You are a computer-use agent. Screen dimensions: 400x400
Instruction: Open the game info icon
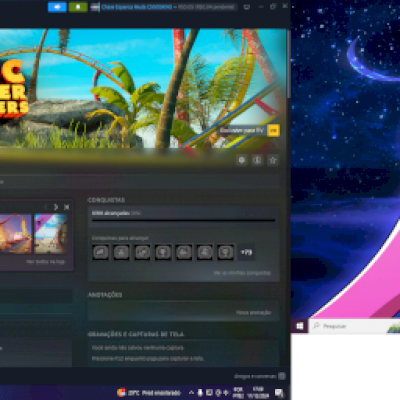pos(257,160)
